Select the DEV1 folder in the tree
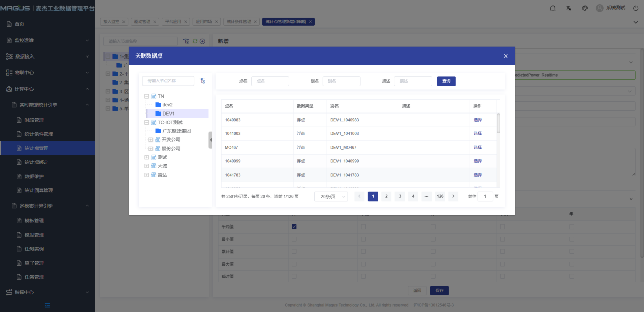 [x=168, y=114]
